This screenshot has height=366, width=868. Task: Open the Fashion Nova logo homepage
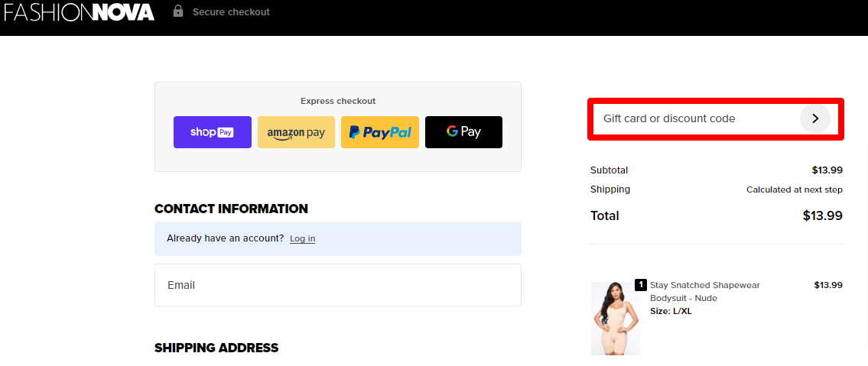point(79,12)
